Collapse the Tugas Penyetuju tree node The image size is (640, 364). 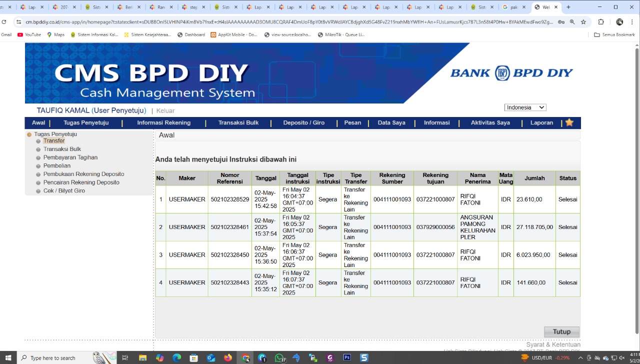tap(29, 134)
